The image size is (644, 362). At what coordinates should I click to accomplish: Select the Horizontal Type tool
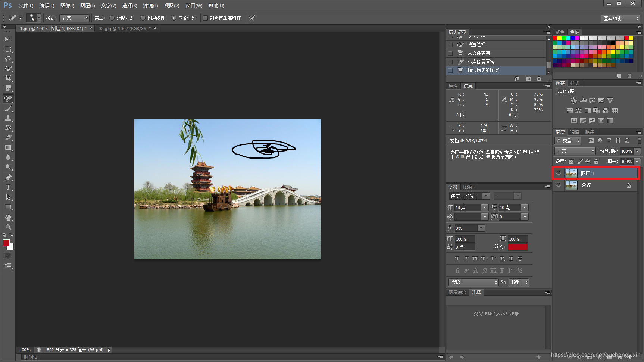click(x=8, y=187)
